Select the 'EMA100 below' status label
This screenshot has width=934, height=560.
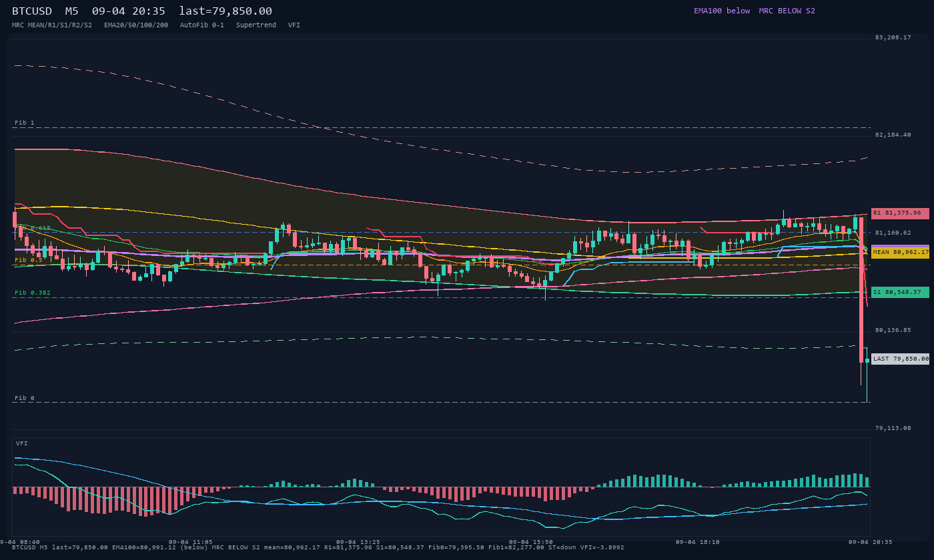pos(722,11)
